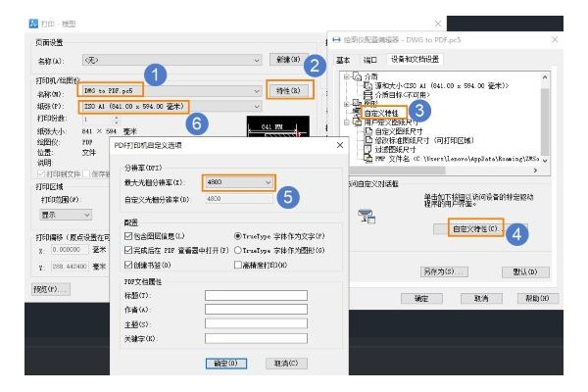Click the icon beside PMP 文件名
This screenshot has height=392, width=588.
click(x=368, y=158)
